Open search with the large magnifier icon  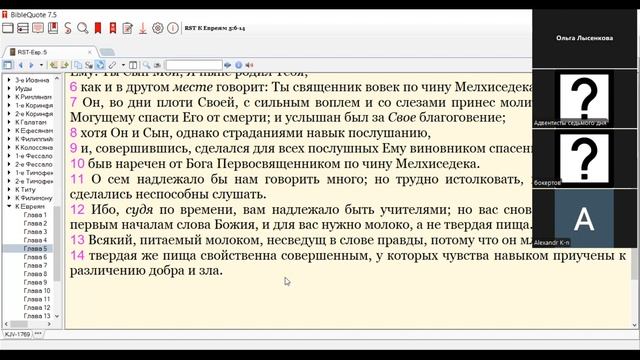83,28
